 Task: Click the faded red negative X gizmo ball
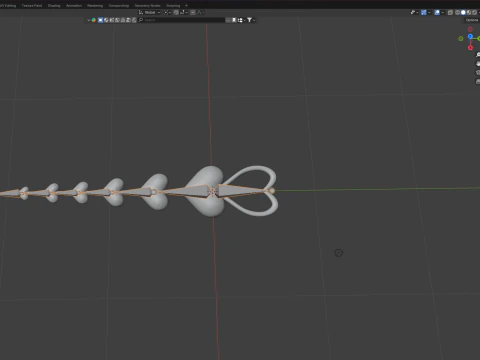tap(470, 29)
